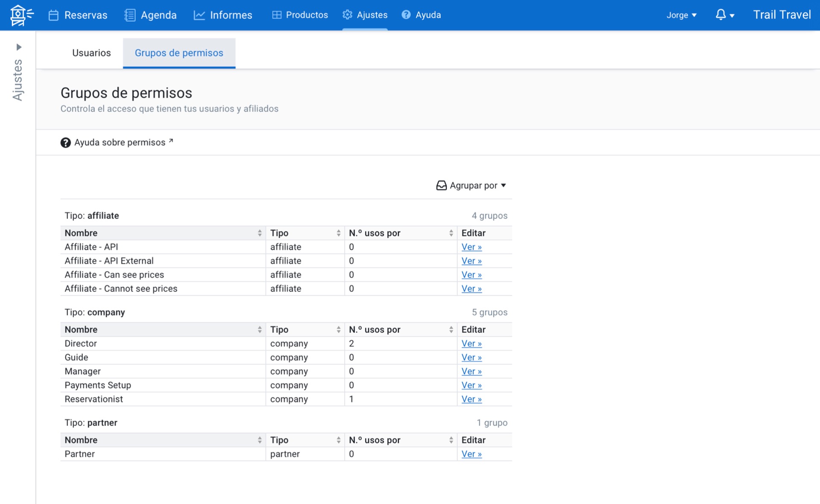Click the '4 grupos' count label

coord(489,216)
